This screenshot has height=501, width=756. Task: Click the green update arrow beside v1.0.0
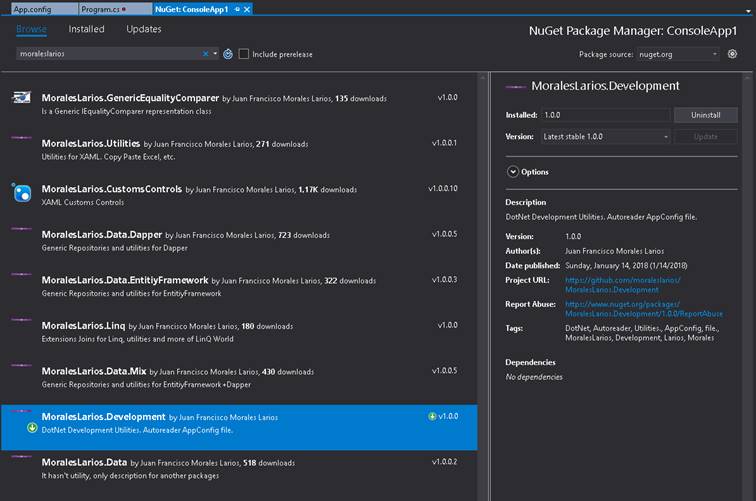point(432,416)
